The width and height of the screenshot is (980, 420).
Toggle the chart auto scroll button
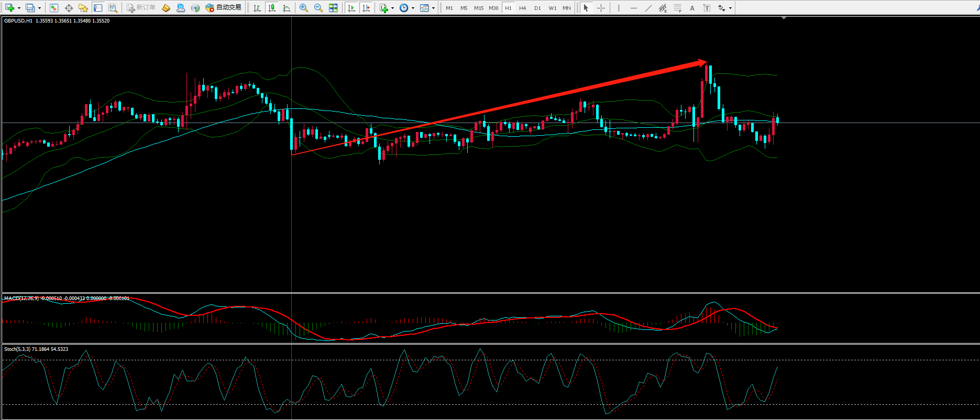coord(351,8)
